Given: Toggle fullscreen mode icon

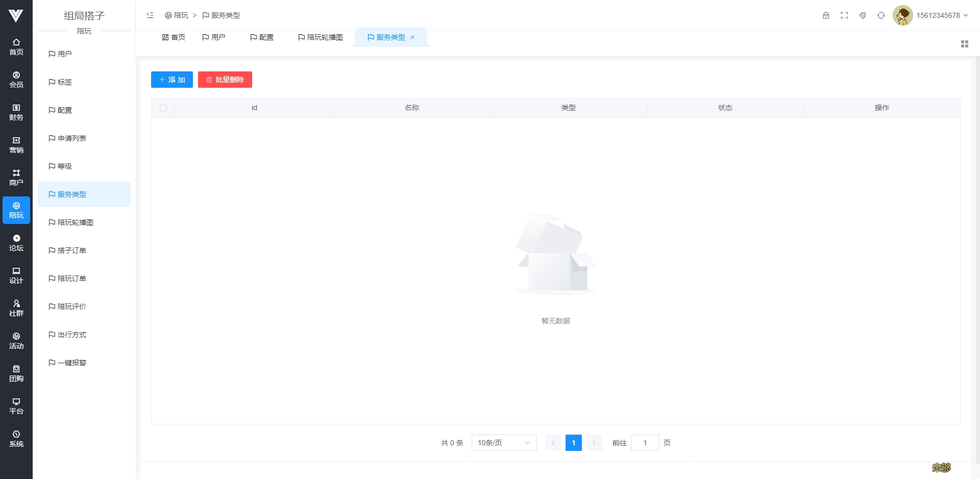Looking at the screenshot, I should (x=844, y=15).
